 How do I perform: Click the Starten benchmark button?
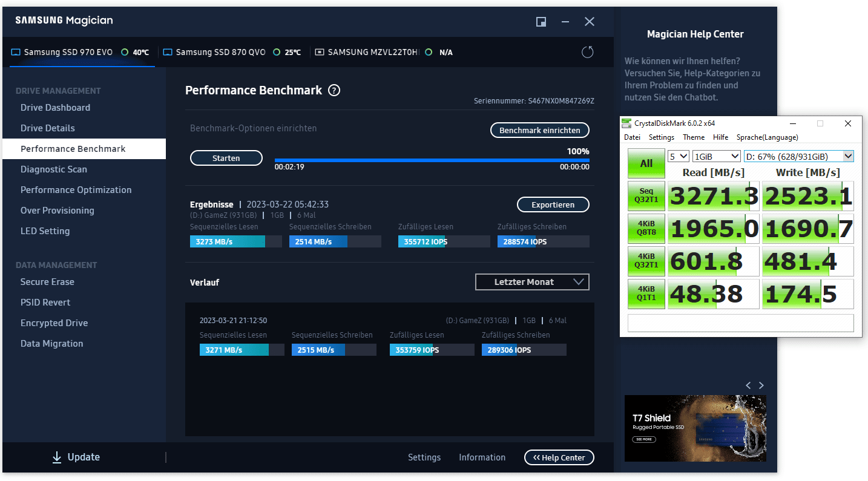[226, 158]
